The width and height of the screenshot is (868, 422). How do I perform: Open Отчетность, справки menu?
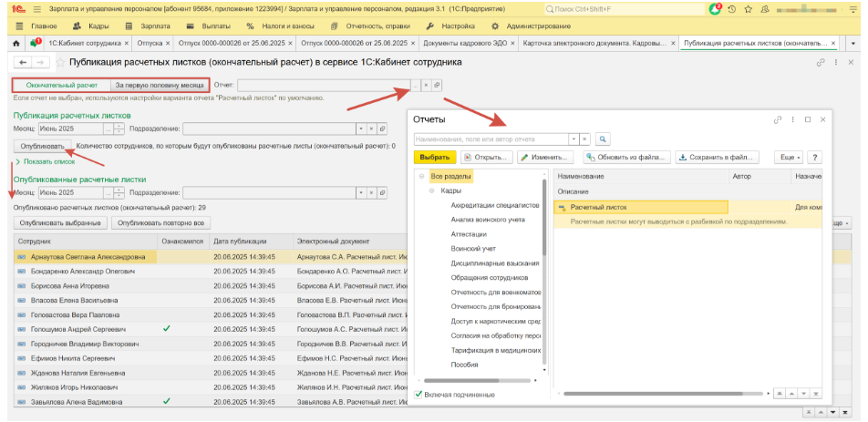tap(370, 26)
